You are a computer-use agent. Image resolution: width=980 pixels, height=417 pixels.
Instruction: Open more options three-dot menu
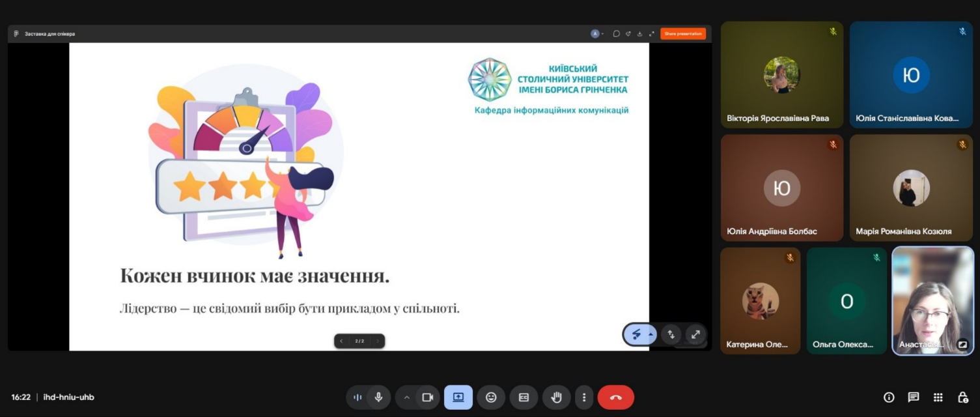(x=584, y=397)
